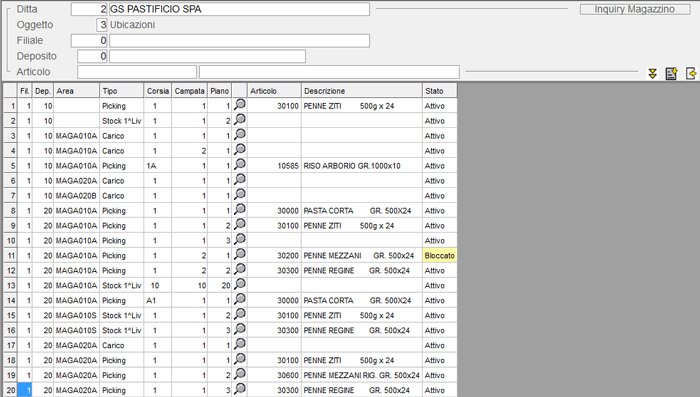Select Carico type in row 17
The image size is (700, 397).
coord(122,345)
